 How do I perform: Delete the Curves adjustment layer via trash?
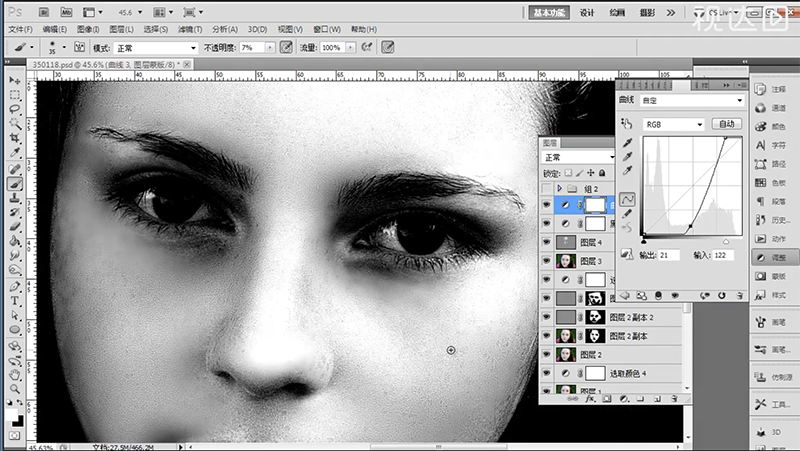[x=739, y=295]
